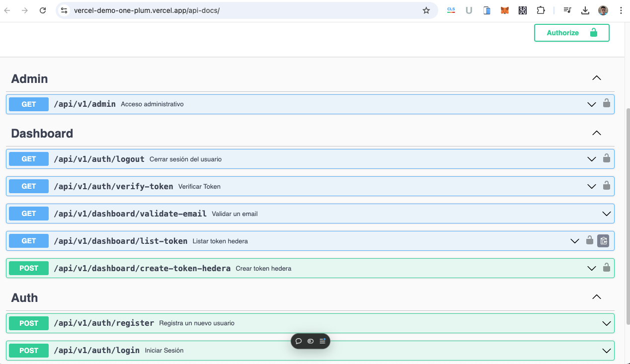630x364 pixels.
Task: Click the GET badge for list-token
Action: coord(29,241)
